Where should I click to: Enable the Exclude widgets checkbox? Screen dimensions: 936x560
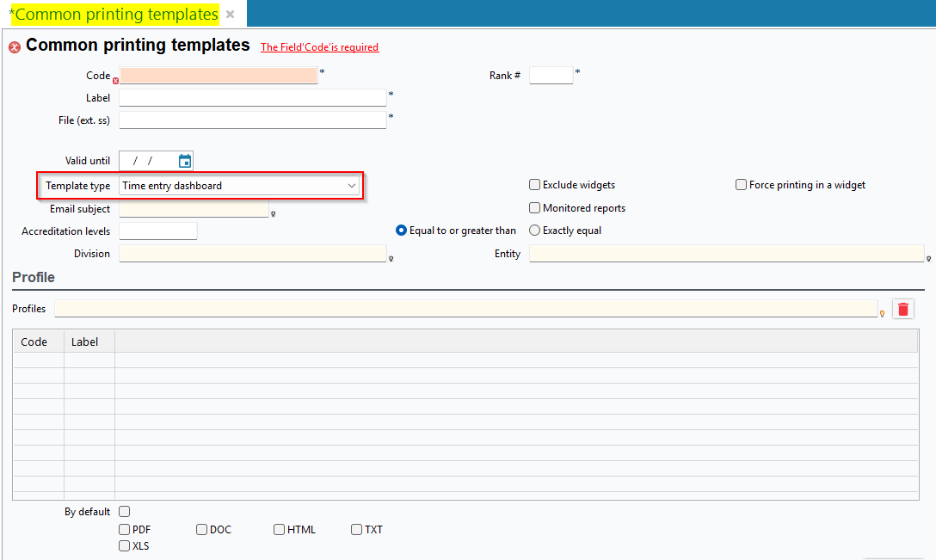point(534,185)
